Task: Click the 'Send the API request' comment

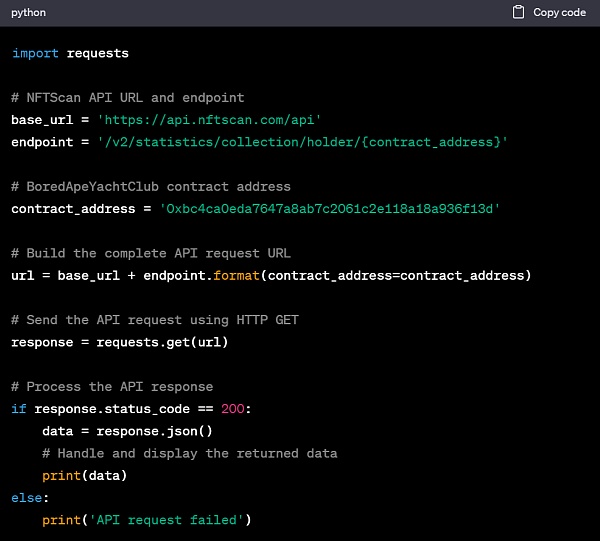Action: [x=155, y=320]
